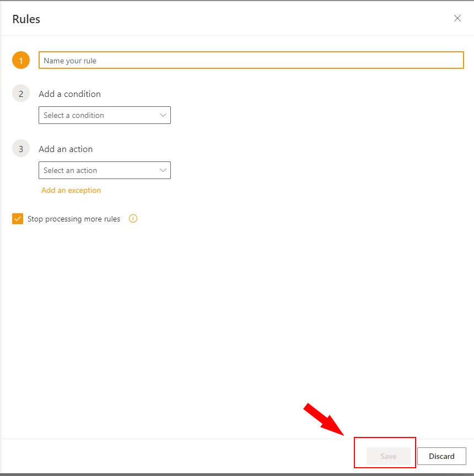Image resolution: width=474 pixels, height=476 pixels.
Task: Focus the Name your rule field
Action: point(251,61)
